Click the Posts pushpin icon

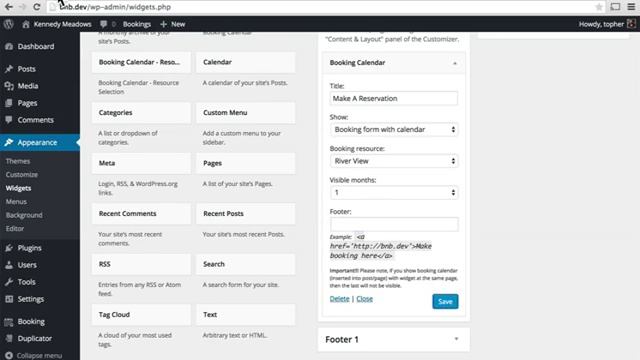coord(9,69)
